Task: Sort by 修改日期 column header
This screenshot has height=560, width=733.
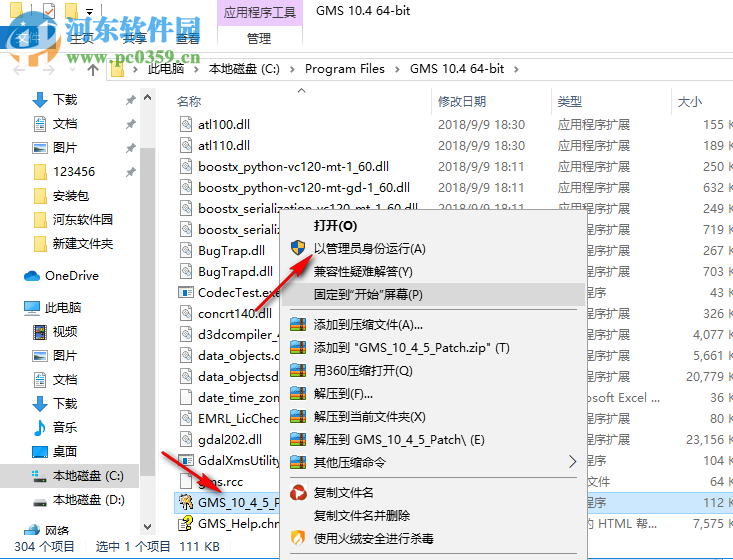Action: click(462, 101)
